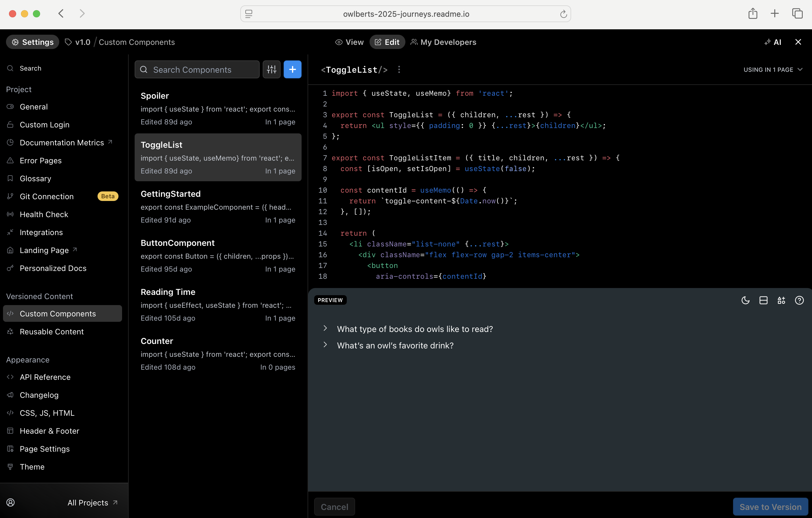Show browser tab overview
This screenshot has width=812, height=518.
797,13
